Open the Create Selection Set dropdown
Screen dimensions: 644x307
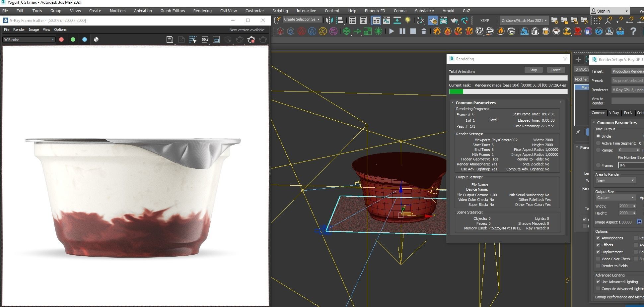[x=302, y=20]
